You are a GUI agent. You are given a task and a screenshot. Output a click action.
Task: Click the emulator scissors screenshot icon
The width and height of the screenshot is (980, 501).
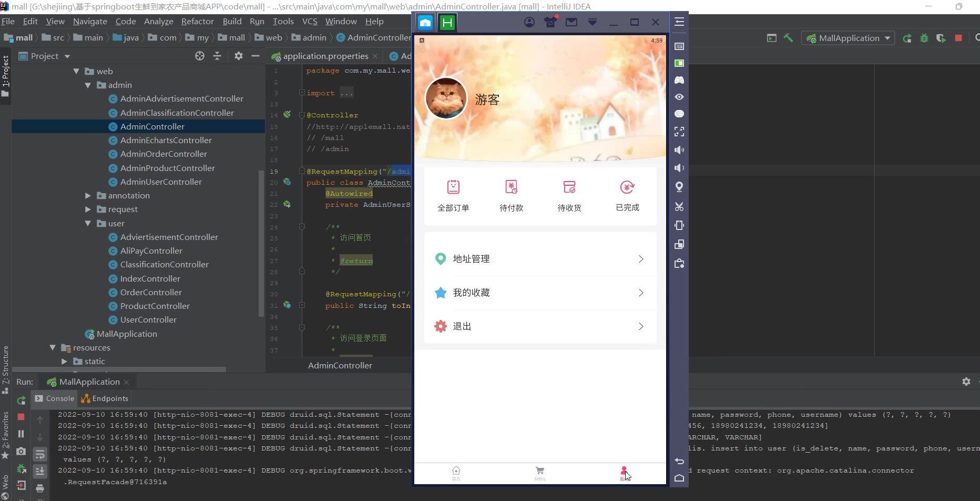[x=679, y=206]
